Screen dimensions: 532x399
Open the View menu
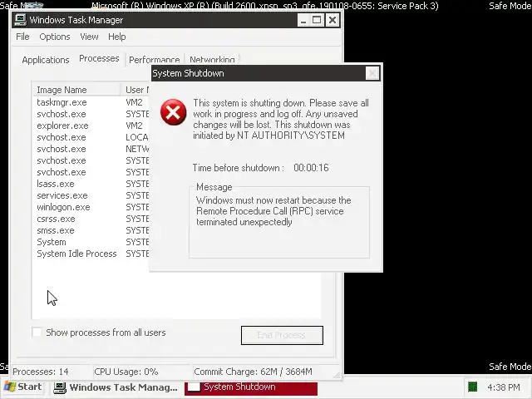(89, 37)
